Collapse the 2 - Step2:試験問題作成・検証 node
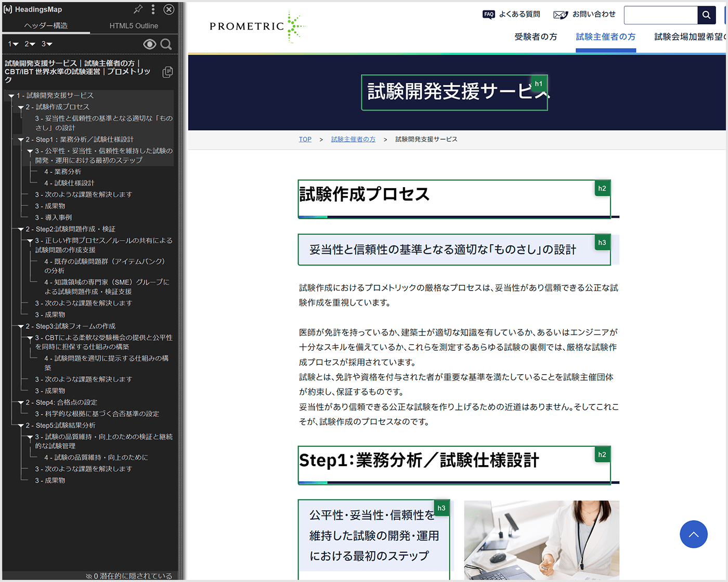The image size is (728, 582). click(x=21, y=230)
